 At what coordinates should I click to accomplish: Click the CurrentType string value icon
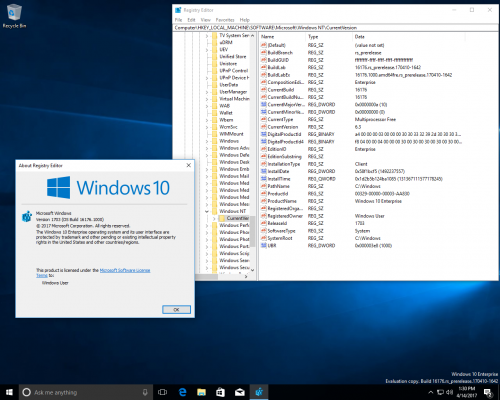point(264,119)
